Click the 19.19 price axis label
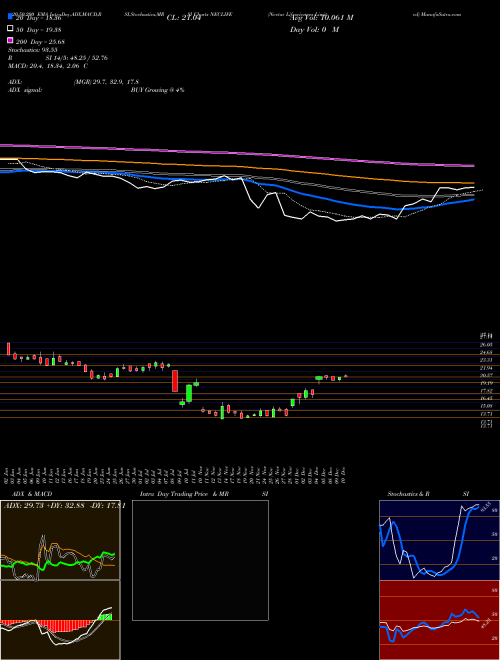500x660 pixels. pyautogui.click(x=487, y=383)
